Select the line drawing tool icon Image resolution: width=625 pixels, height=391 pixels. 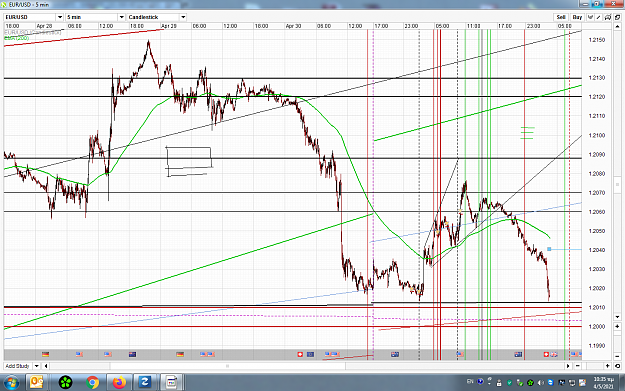point(599,17)
